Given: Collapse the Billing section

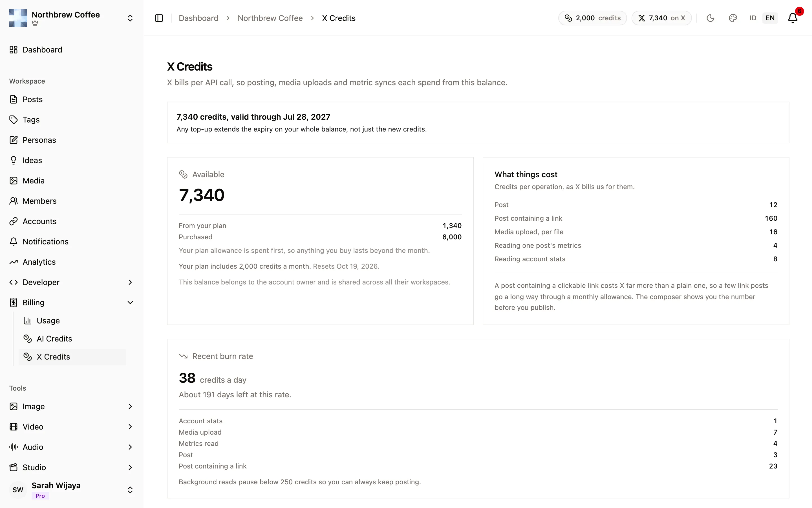Looking at the screenshot, I should tap(71, 303).
